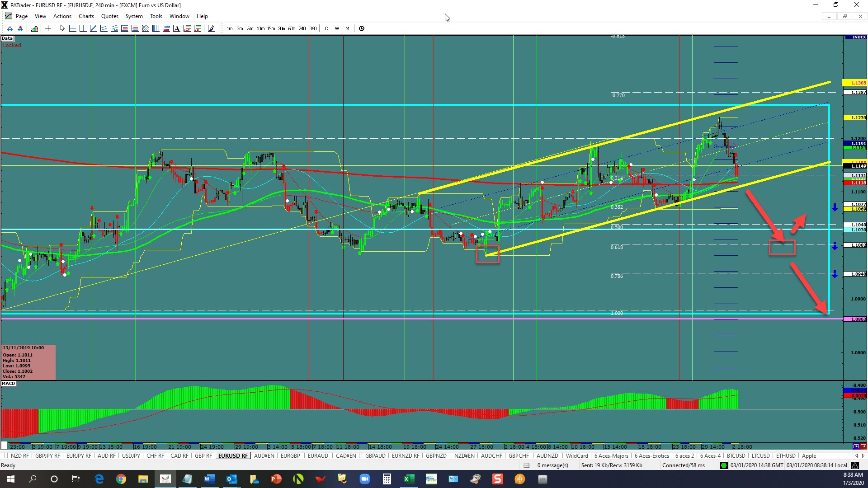Switch to 15m timeframe
This screenshot has width=868, height=488.
tap(271, 28)
